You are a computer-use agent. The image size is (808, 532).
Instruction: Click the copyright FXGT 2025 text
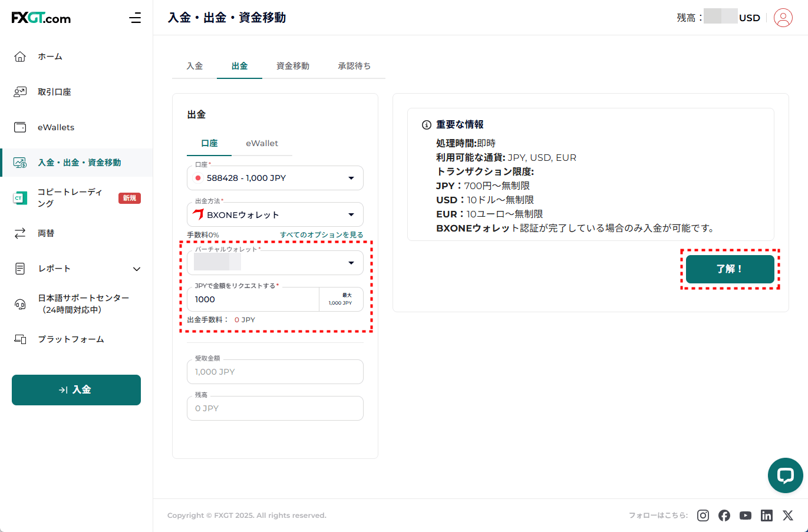coord(246,516)
